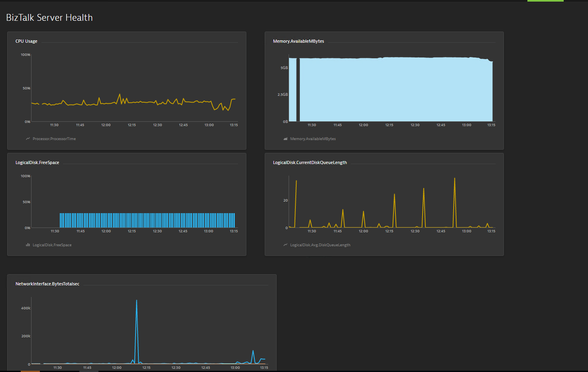Screen dimensions: 588x372
Task: Open the CPU Usage tile title
Action: point(26,41)
